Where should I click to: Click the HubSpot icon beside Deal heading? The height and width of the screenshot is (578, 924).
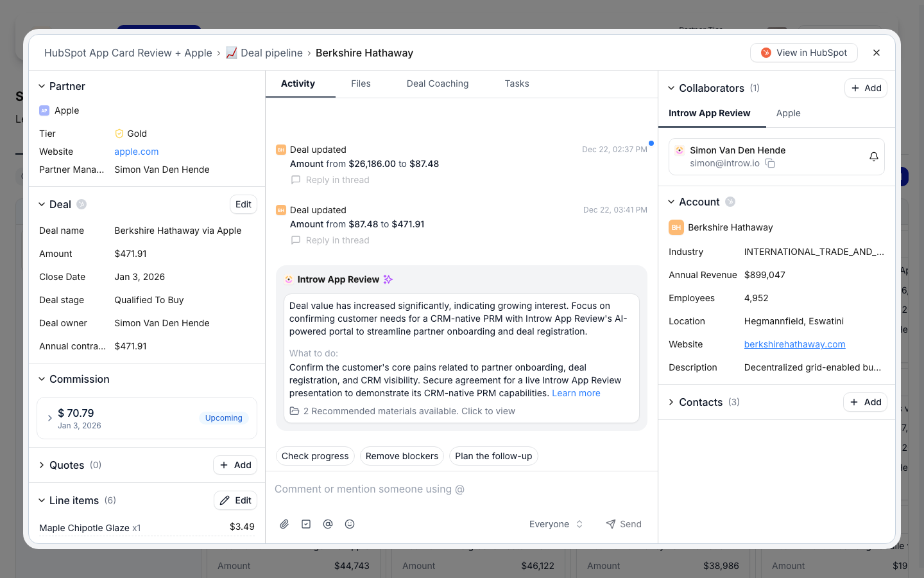tap(81, 204)
